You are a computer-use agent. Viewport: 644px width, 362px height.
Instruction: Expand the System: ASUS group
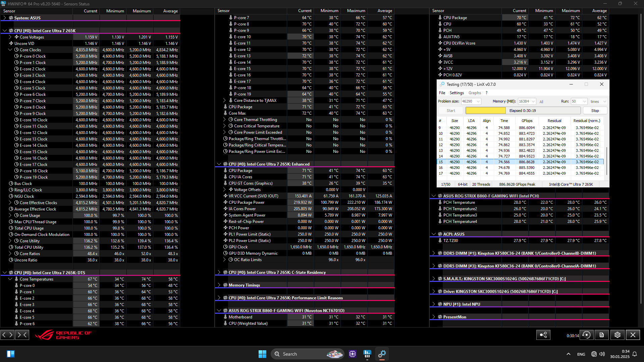pos(5,18)
